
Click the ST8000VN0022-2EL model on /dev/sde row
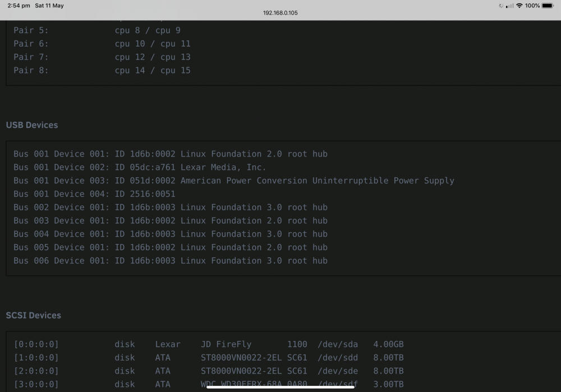click(x=241, y=371)
